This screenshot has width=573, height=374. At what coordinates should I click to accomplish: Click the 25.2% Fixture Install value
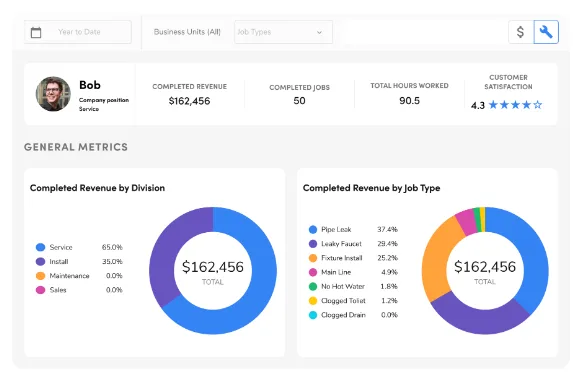pos(387,258)
